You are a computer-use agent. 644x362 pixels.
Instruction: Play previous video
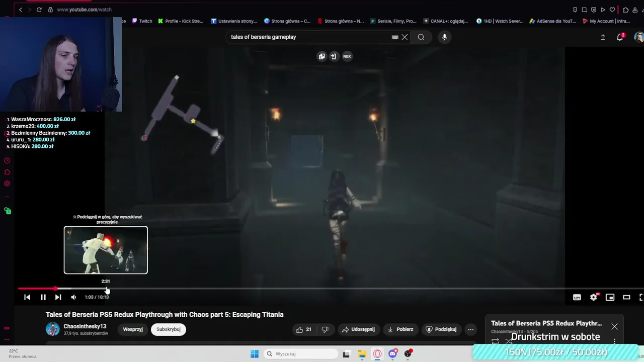coord(27,297)
